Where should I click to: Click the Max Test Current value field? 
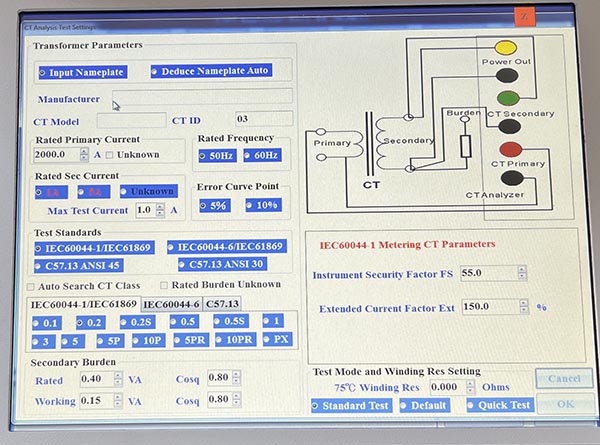click(146, 210)
